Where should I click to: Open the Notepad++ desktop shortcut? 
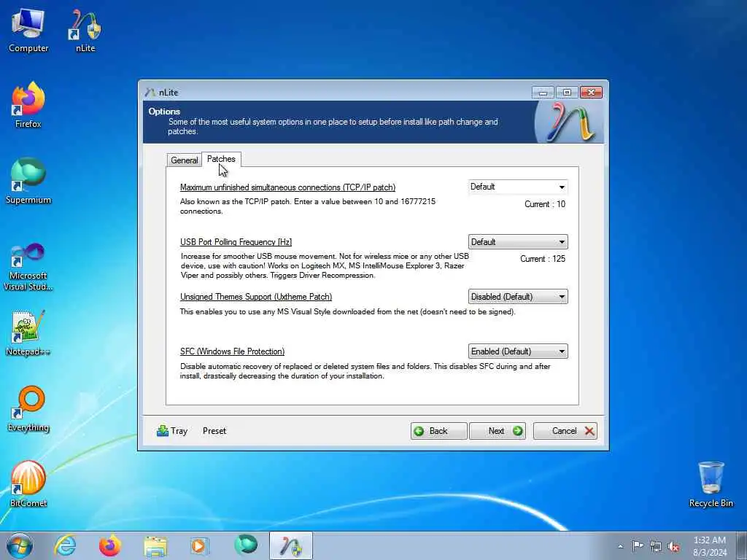point(28,332)
